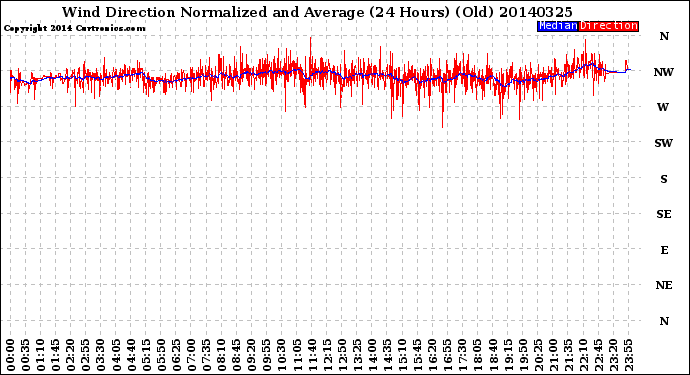Click the 11:05 time axis label
The image size is (690, 375).
point(297,355)
